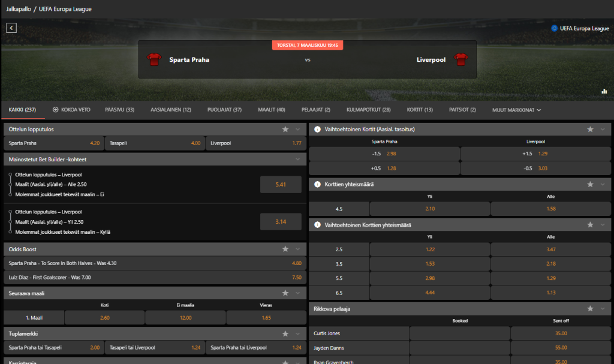Switch to the Puoliajat (37) tab

(224, 110)
